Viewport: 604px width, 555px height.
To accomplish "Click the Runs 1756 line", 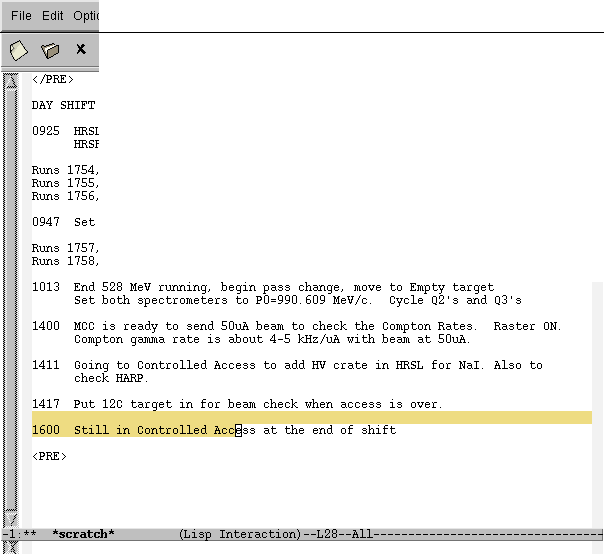I will [65, 196].
